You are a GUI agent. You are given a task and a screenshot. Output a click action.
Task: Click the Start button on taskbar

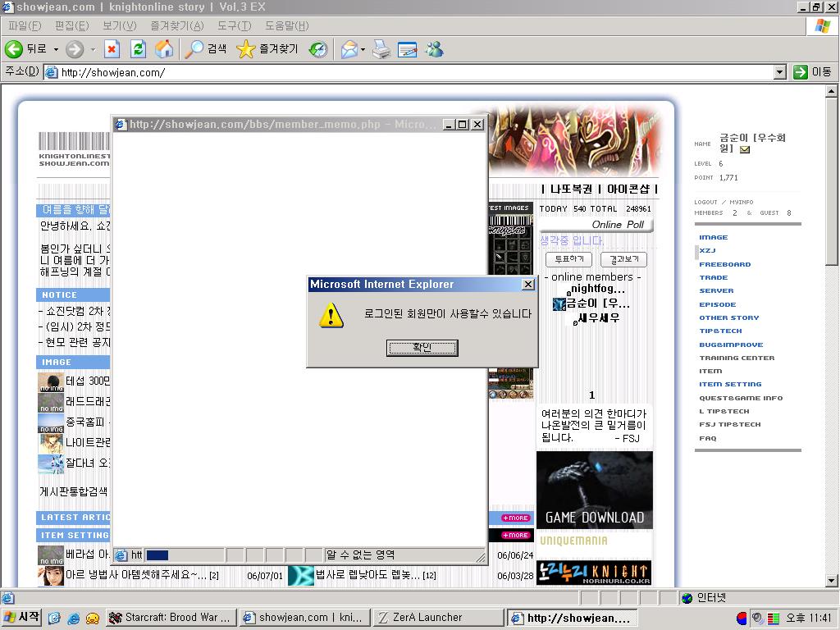pos(21,618)
